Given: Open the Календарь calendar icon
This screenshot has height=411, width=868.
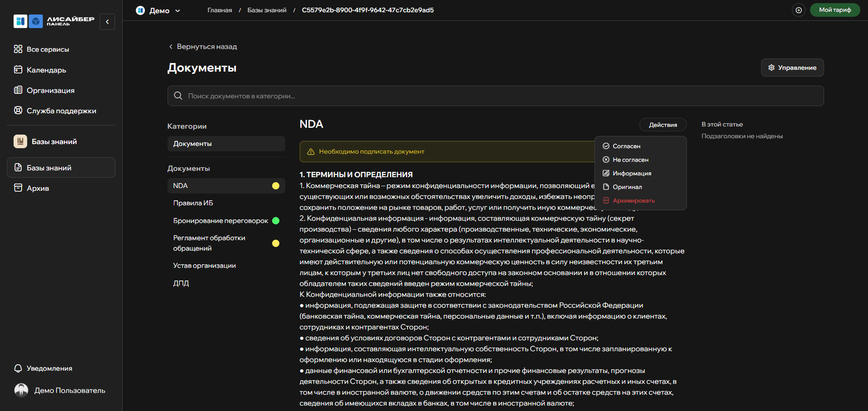Looking at the screenshot, I should [x=18, y=70].
